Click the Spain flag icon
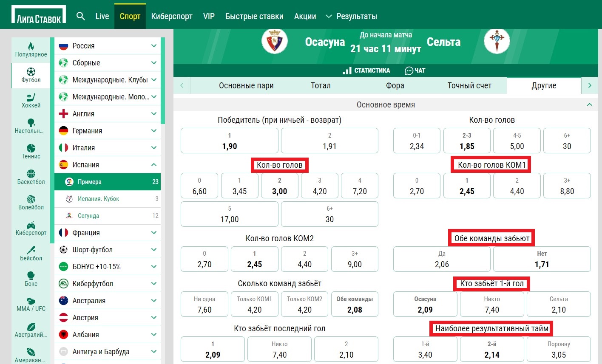The width and height of the screenshot is (602, 364). coord(63,165)
